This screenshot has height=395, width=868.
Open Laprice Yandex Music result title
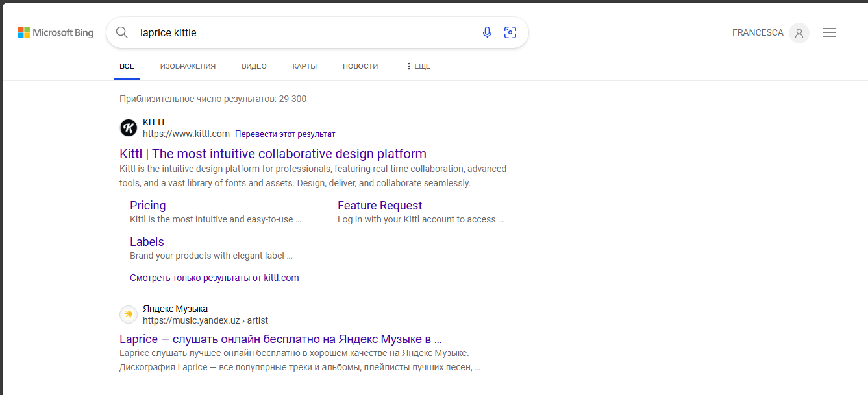coord(280,339)
